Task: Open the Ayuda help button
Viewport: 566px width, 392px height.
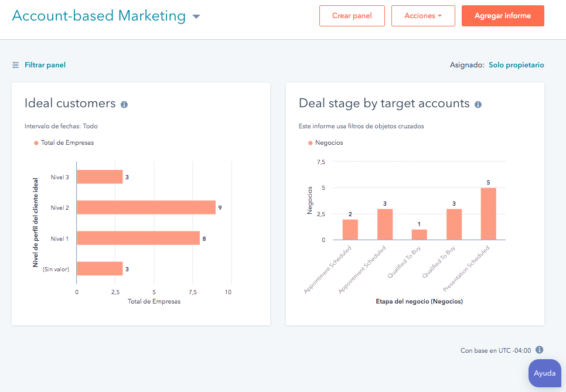Action: tap(545, 373)
